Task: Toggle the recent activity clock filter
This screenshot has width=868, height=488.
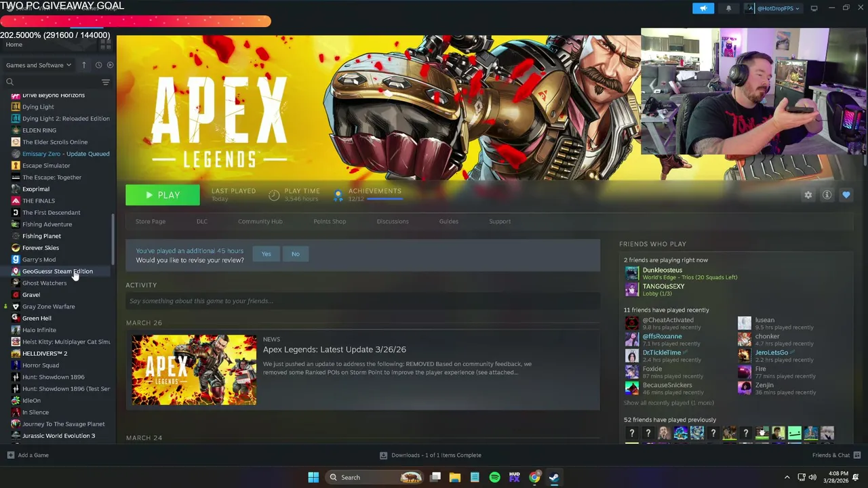Action: pos(98,65)
